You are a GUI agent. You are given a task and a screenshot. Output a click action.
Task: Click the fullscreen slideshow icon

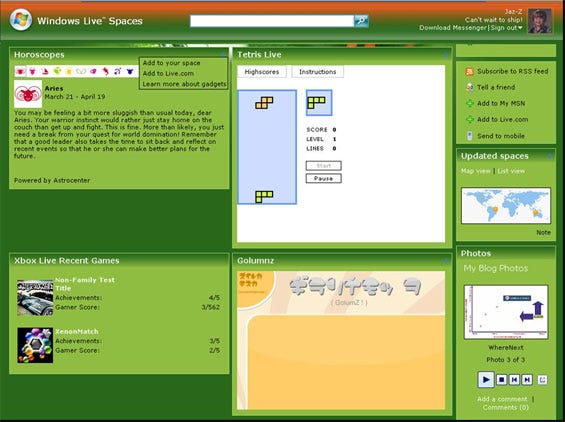(x=542, y=379)
